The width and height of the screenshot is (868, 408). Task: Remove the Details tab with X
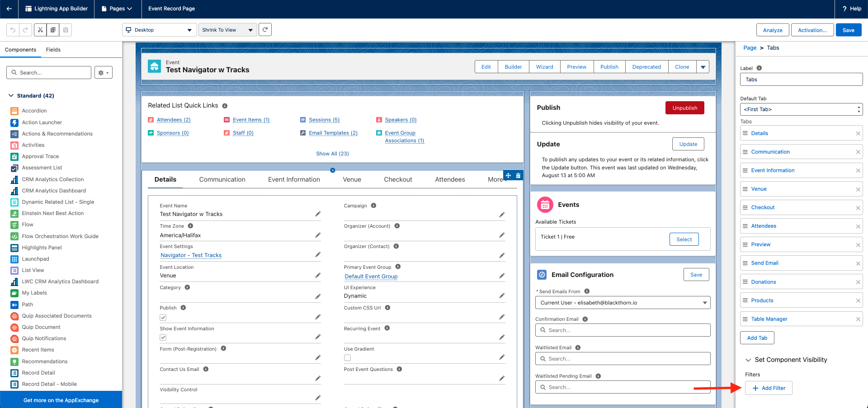coord(858,133)
